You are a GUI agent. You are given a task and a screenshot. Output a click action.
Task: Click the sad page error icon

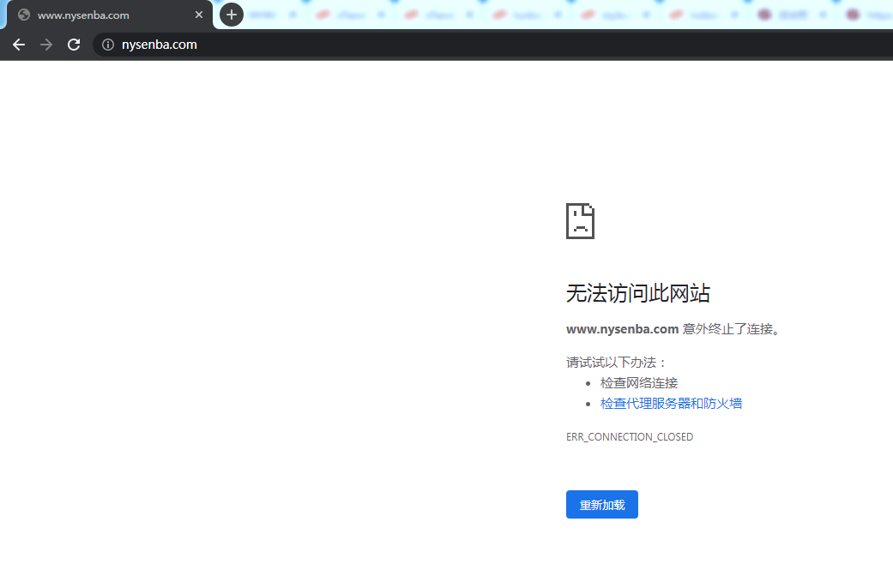click(580, 221)
